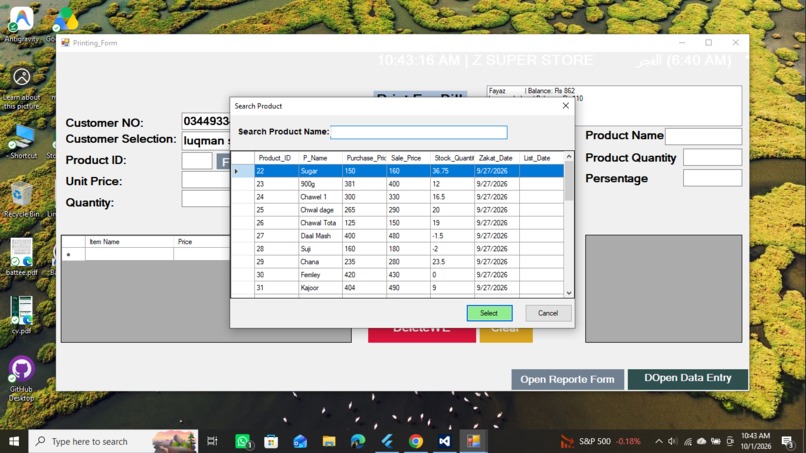The height and width of the screenshot is (453, 806).
Task: Click the grid scrollbar up arrow
Action: 569,156
